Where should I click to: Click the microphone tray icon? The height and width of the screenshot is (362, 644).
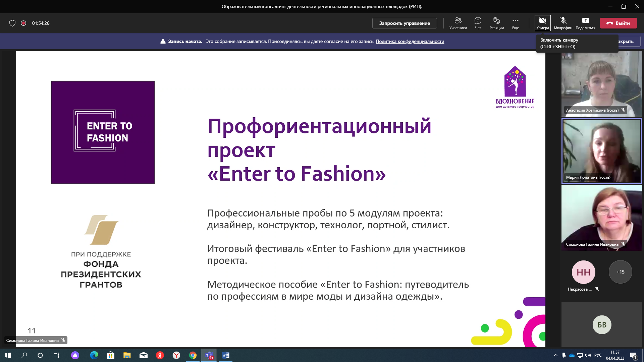[564, 355]
